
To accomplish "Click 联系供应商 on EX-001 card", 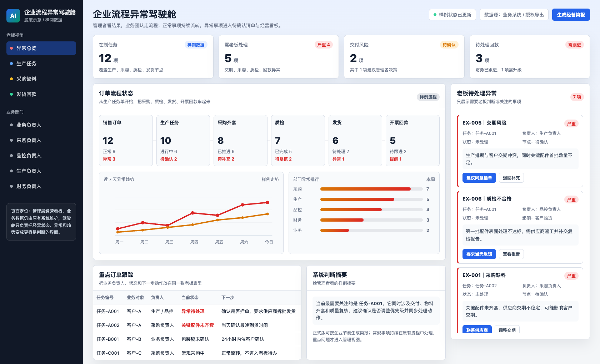I will (477, 330).
